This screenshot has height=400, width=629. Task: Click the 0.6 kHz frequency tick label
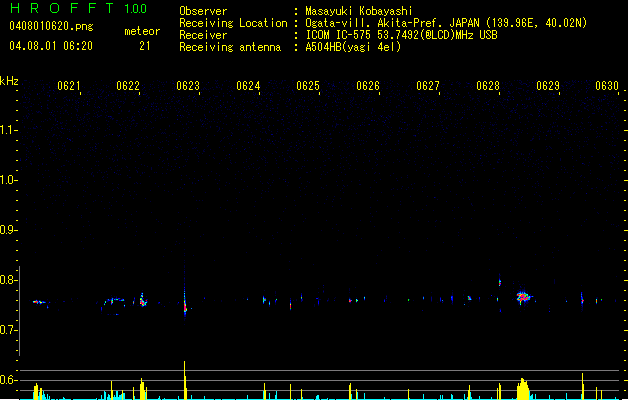point(8,380)
